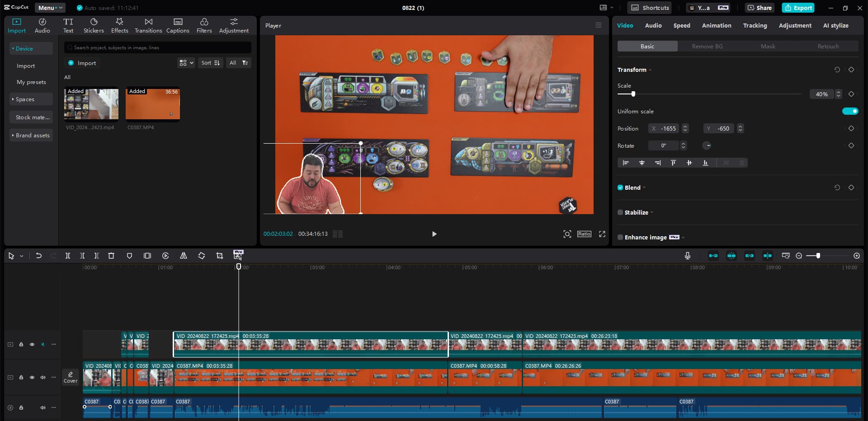The width and height of the screenshot is (868, 421).
Task: Click the Mirror flip icon
Action: 184,256
